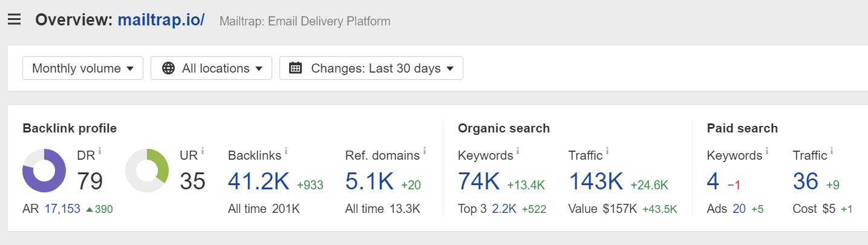The width and height of the screenshot is (868, 245).
Task: Show Organic search Traffic info icon
Action: [607, 151]
